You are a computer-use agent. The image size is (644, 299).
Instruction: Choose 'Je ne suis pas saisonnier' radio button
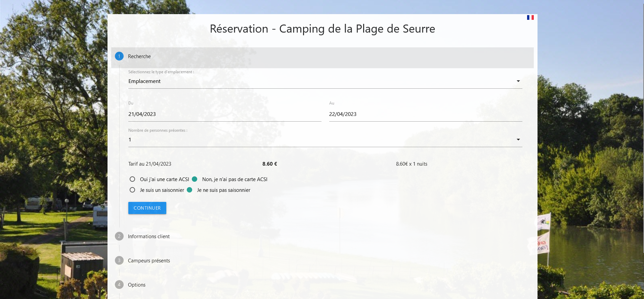[x=189, y=190]
